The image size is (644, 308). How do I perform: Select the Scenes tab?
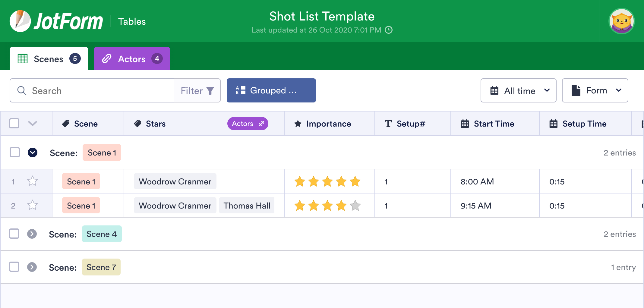pos(49,58)
